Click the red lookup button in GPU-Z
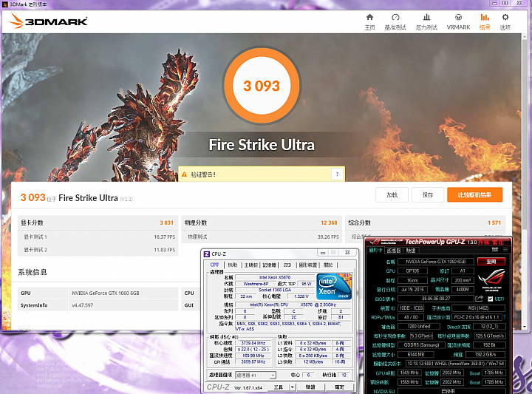 (491, 261)
